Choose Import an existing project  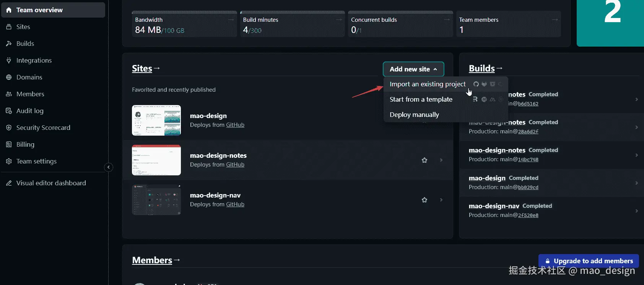pyautogui.click(x=446, y=84)
